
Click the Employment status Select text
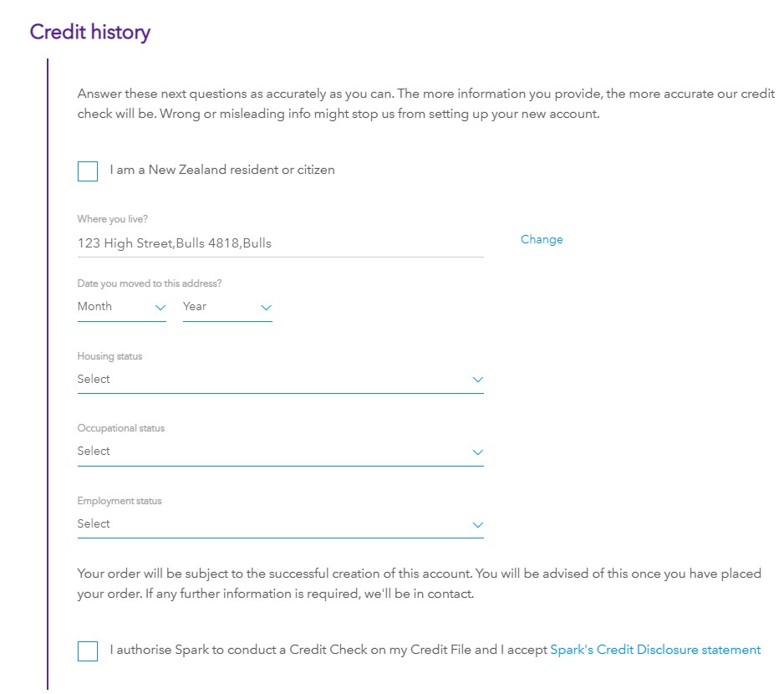tap(94, 524)
